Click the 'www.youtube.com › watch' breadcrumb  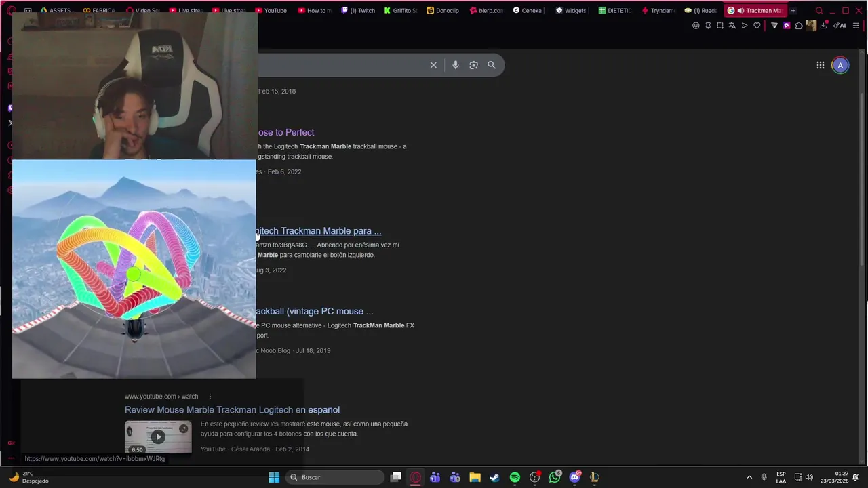pyautogui.click(x=161, y=396)
